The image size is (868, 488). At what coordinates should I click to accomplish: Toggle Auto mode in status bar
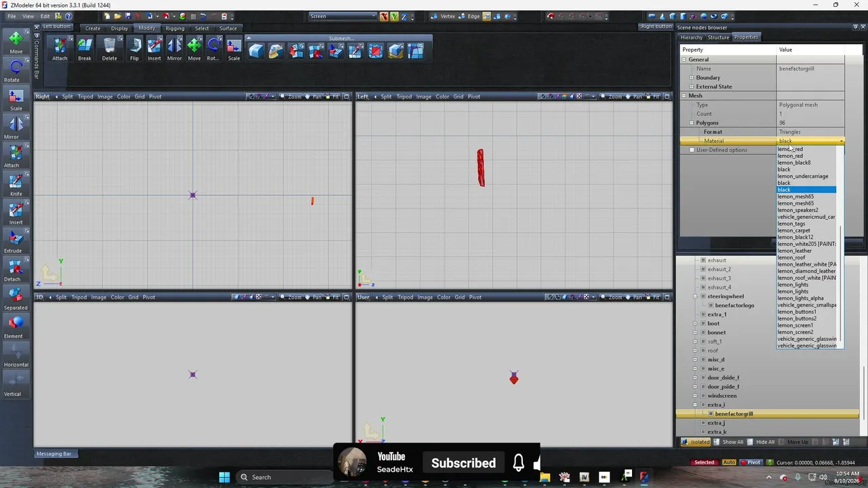pyautogui.click(x=729, y=462)
